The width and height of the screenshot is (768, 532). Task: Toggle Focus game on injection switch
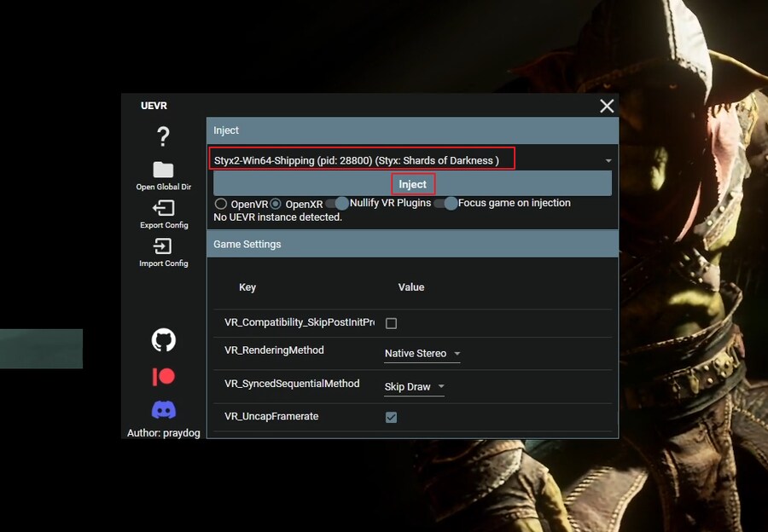coord(445,203)
